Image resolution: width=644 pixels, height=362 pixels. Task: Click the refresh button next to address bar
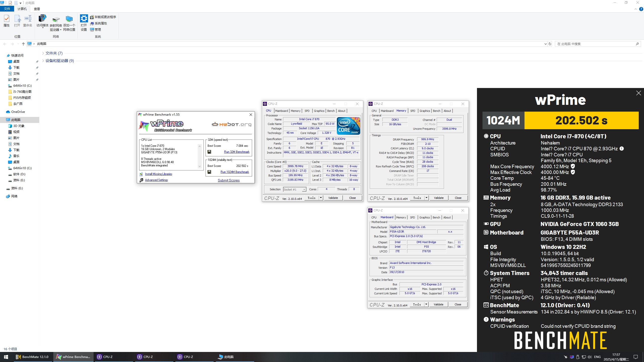point(550,44)
